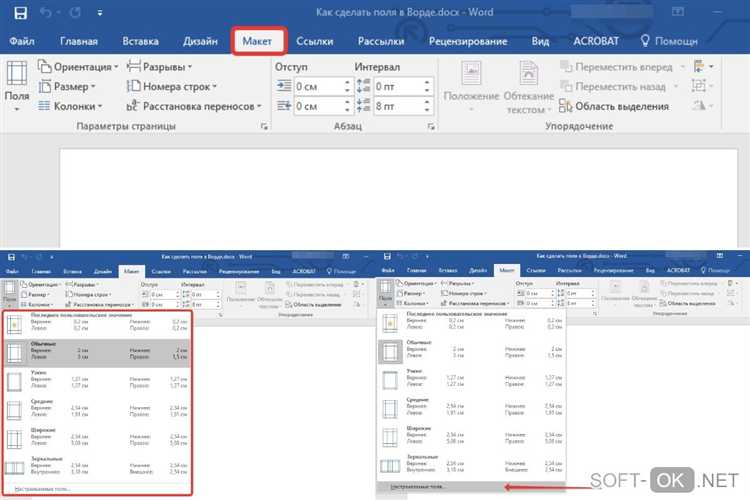
Task: Select the Макет tab in the bottom-right window
Action: (x=507, y=270)
